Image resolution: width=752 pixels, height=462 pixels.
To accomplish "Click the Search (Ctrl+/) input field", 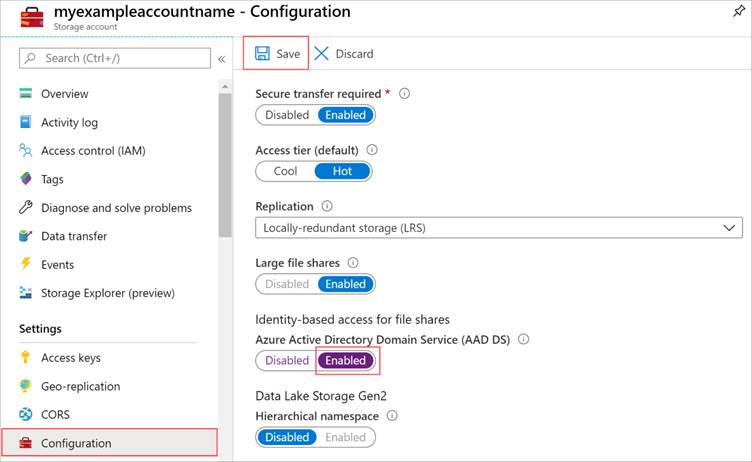I will click(115, 58).
